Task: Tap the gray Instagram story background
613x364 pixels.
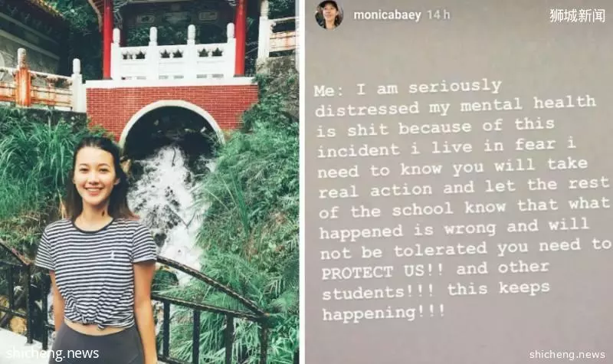Action: (458, 182)
